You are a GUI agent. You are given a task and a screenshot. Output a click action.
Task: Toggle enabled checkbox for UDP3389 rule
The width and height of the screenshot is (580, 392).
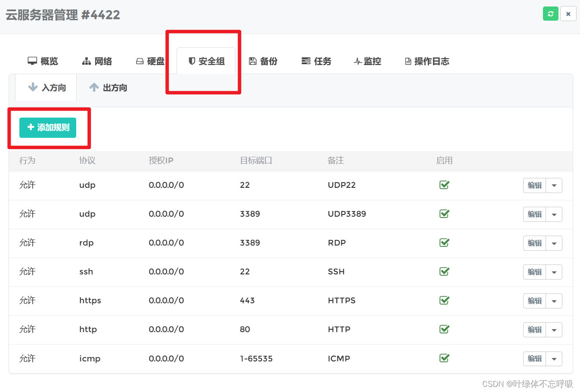pyautogui.click(x=444, y=214)
